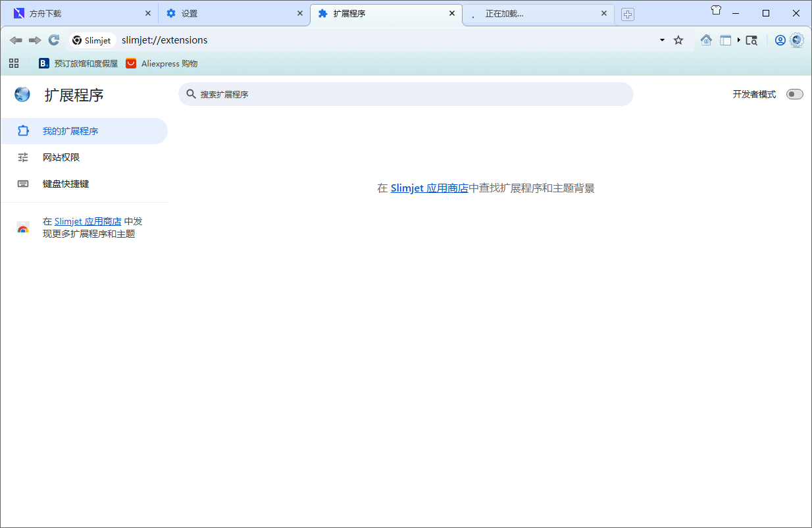
Task: Open the user profile icon
Action: tap(780, 40)
